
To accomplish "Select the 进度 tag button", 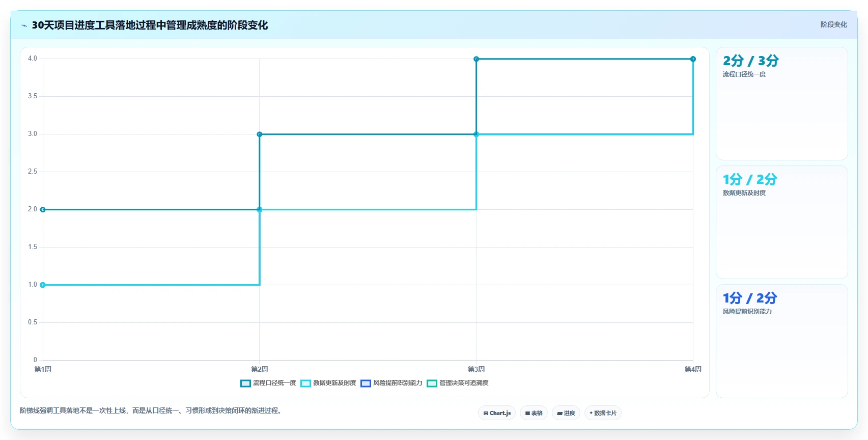I will point(566,413).
